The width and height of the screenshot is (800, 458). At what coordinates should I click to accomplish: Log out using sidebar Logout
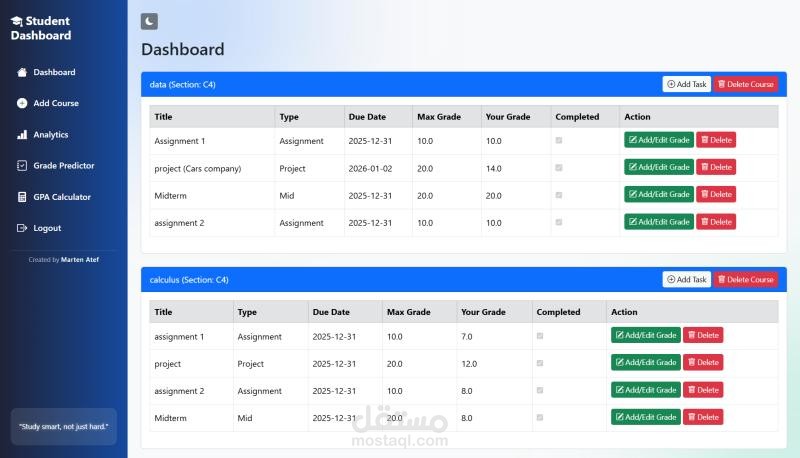[47, 228]
